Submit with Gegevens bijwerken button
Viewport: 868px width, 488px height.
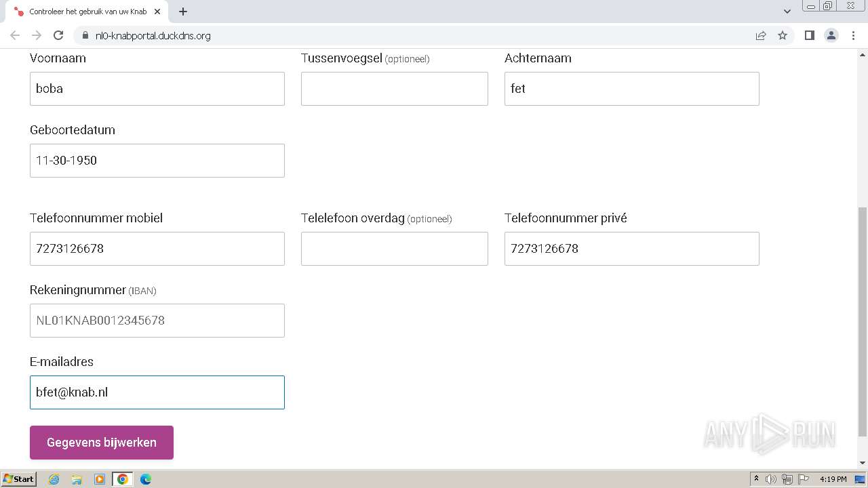(102, 443)
